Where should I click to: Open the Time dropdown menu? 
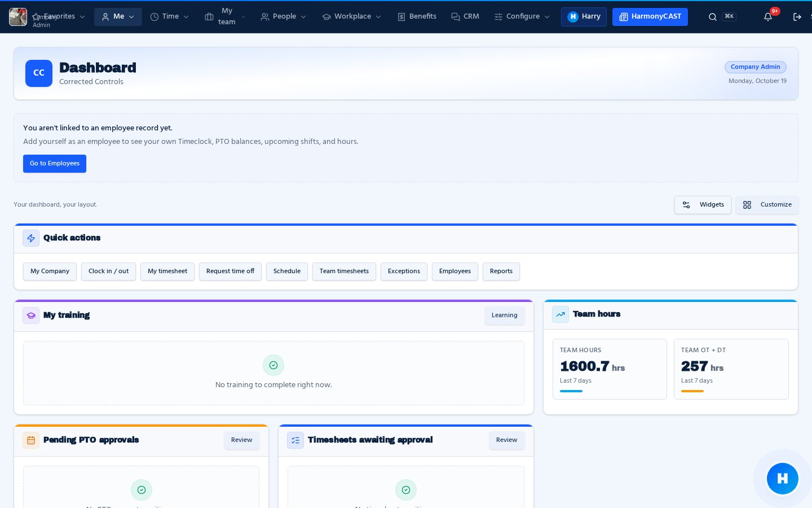tap(169, 16)
